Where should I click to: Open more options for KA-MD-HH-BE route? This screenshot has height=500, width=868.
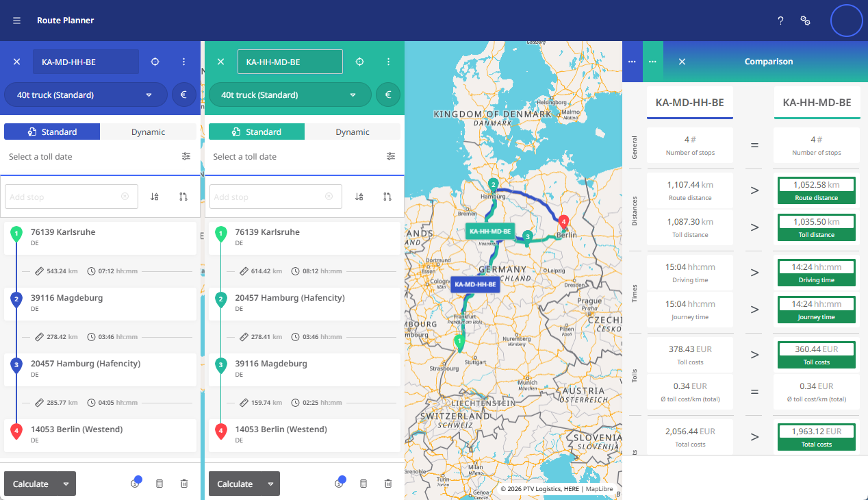[x=184, y=62]
